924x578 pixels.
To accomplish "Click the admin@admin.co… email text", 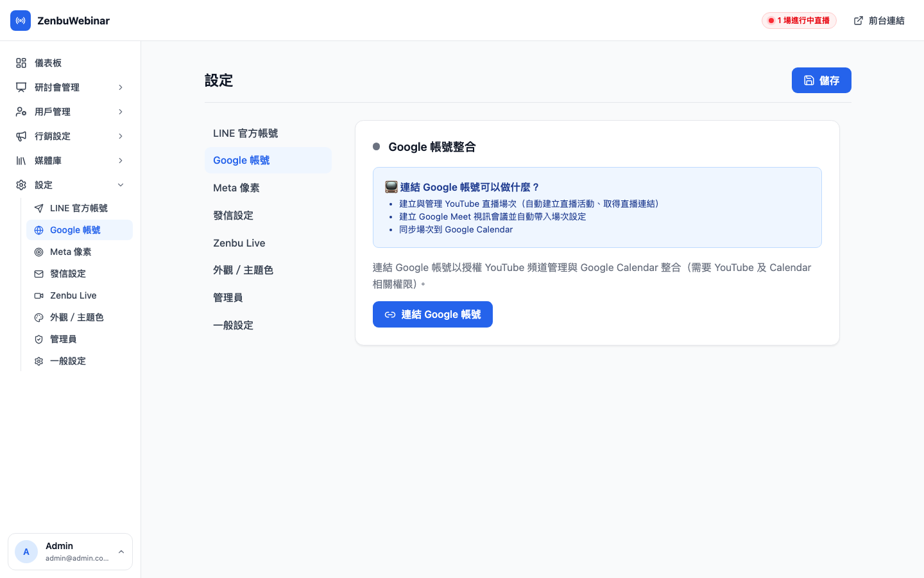I will click(x=77, y=558).
